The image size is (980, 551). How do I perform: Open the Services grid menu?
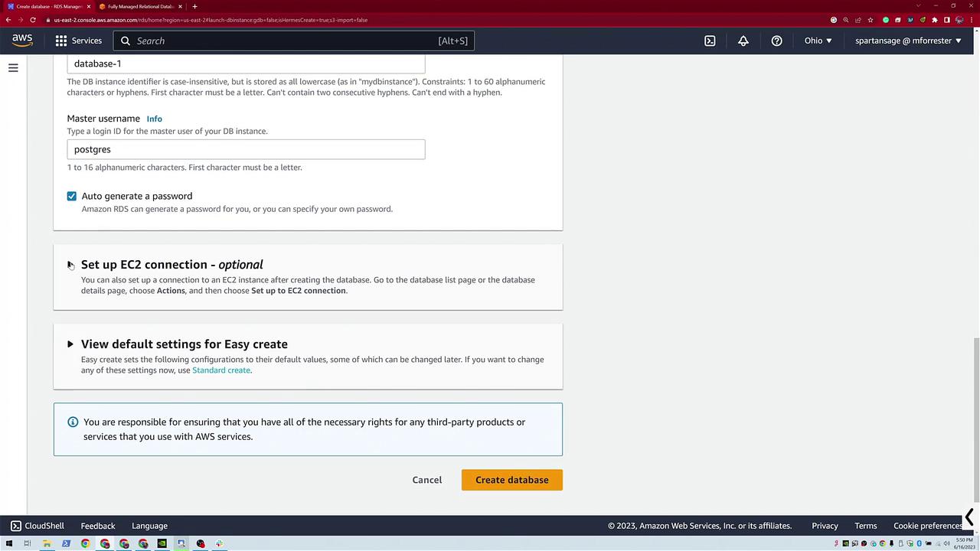pos(78,41)
